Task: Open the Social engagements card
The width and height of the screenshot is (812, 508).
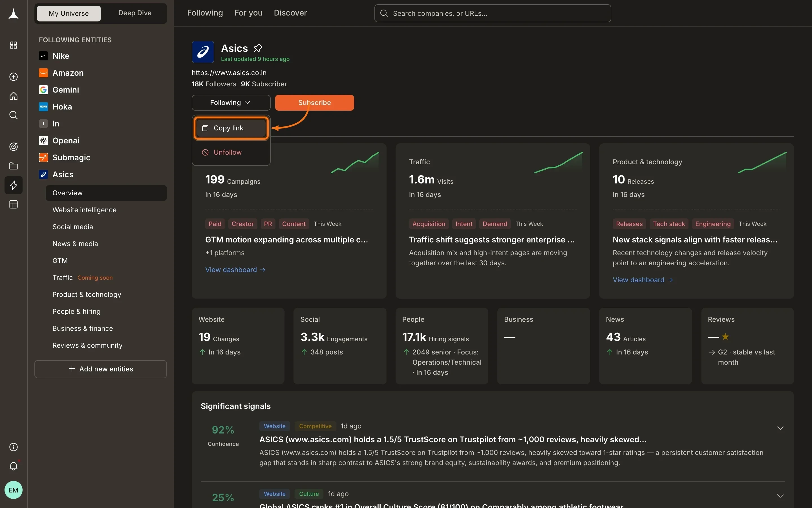Action: pos(340,346)
